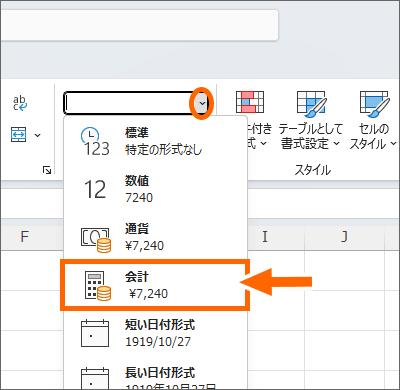Click the wrap text (ab) icon
400x390 pixels.
[x=20, y=103]
